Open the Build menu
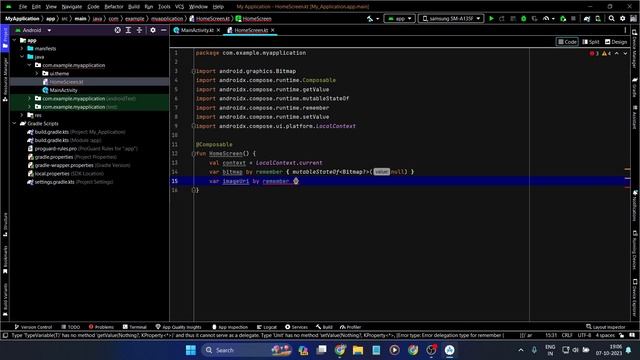This screenshot has width=640, height=360. pos(133,7)
